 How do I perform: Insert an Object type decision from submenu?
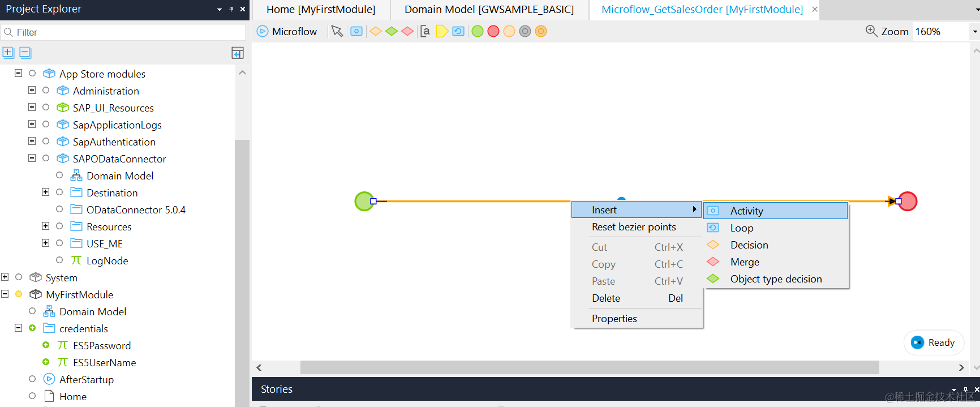pyautogui.click(x=776, y=279)
